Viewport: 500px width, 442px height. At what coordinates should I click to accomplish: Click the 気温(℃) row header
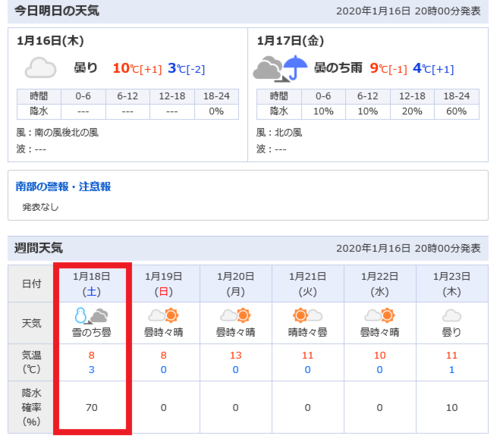(31, 362)
